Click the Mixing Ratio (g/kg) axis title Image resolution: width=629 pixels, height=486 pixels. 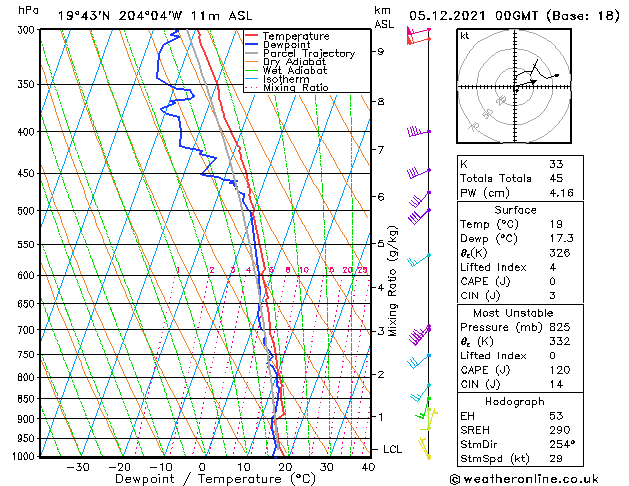click(x=393, y=281)
